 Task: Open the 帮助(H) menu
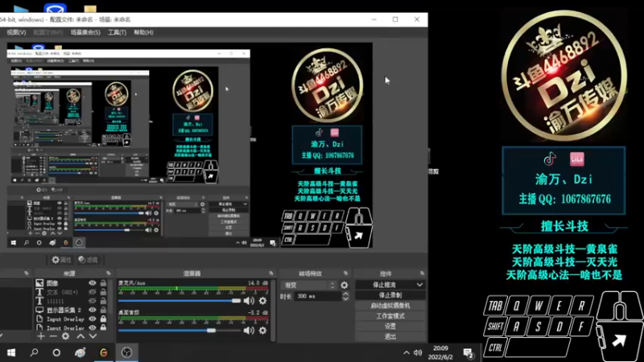(x=143, y=32)
